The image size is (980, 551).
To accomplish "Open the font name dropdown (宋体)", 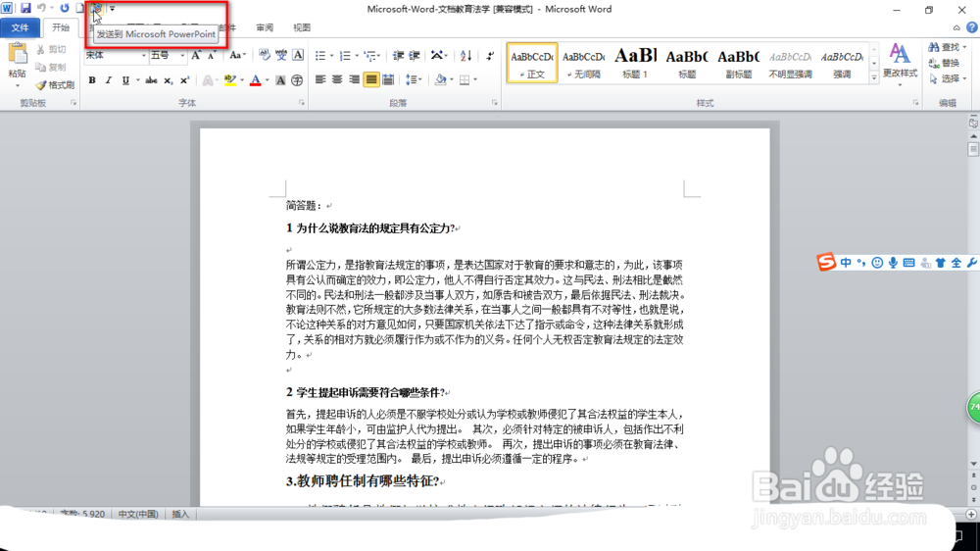I will pyautogui.click(x=143, y=56).
